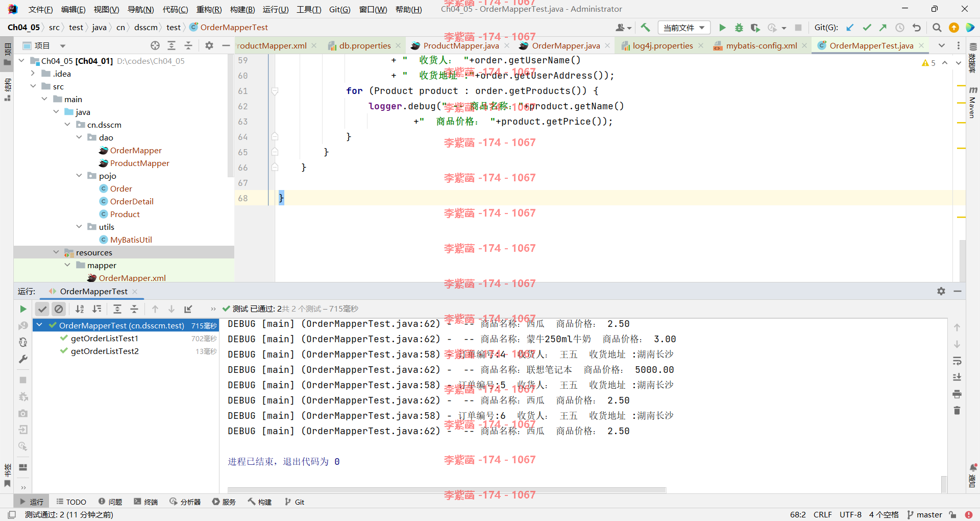Open the 问题 problems tool window
The width and height of the screenshot is (980, 521).
coord(110,502)
